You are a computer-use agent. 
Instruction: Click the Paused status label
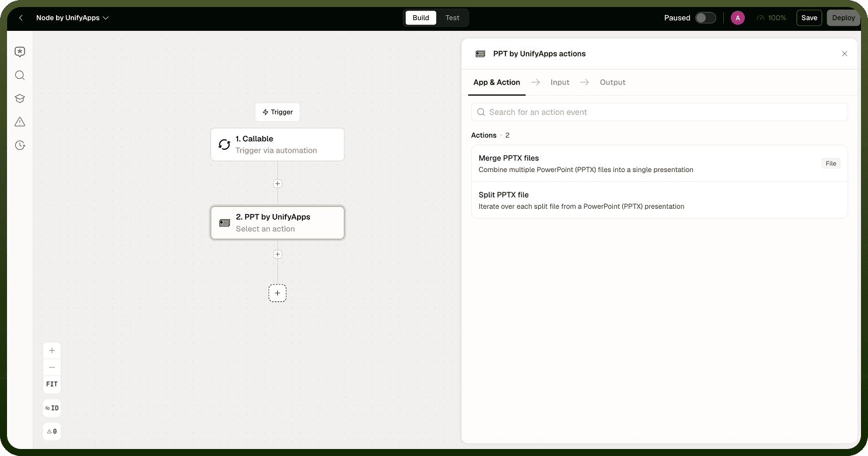click(677, 18)
